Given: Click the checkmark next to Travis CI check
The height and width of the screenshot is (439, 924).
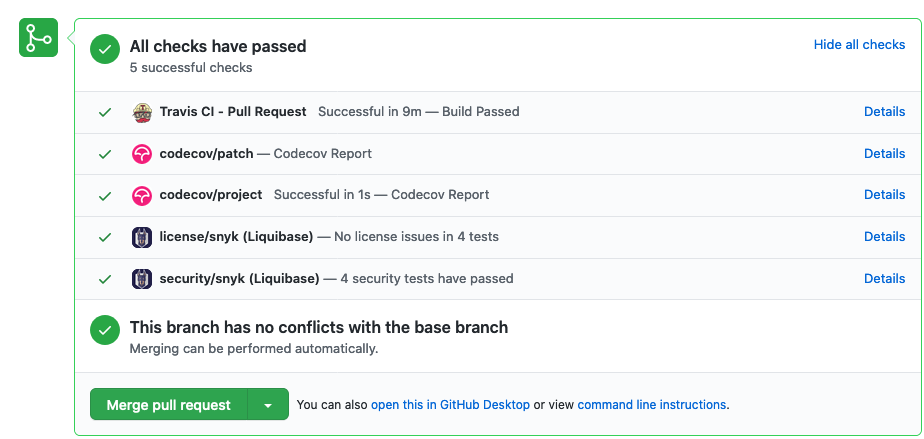Looking at the screenshot, I should tap(105, 112).
